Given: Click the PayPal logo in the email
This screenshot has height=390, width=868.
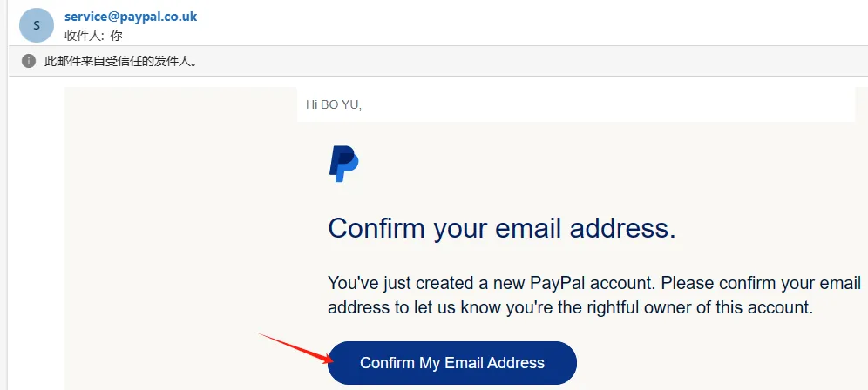Looking at the screenshot, I should pos(343,164).
